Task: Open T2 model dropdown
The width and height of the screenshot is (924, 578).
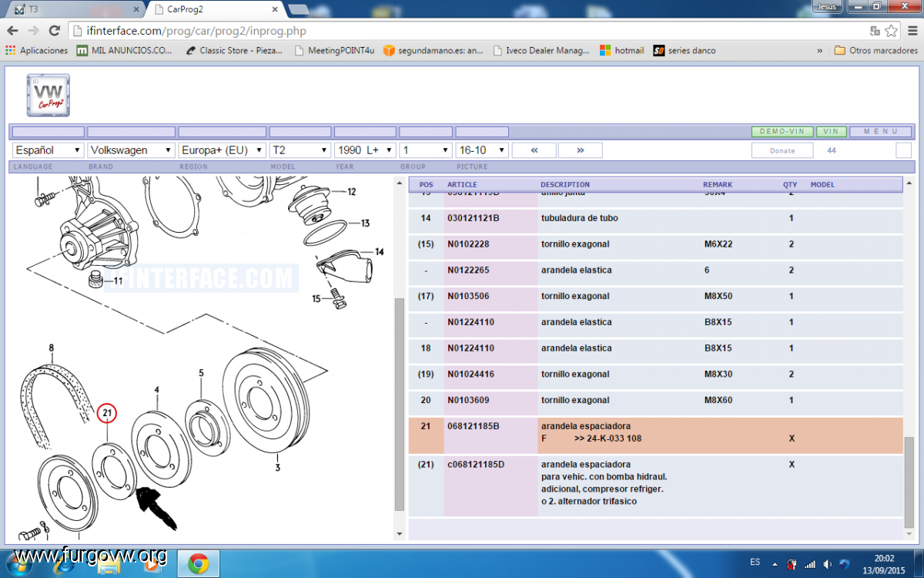Action: (300, 150)
